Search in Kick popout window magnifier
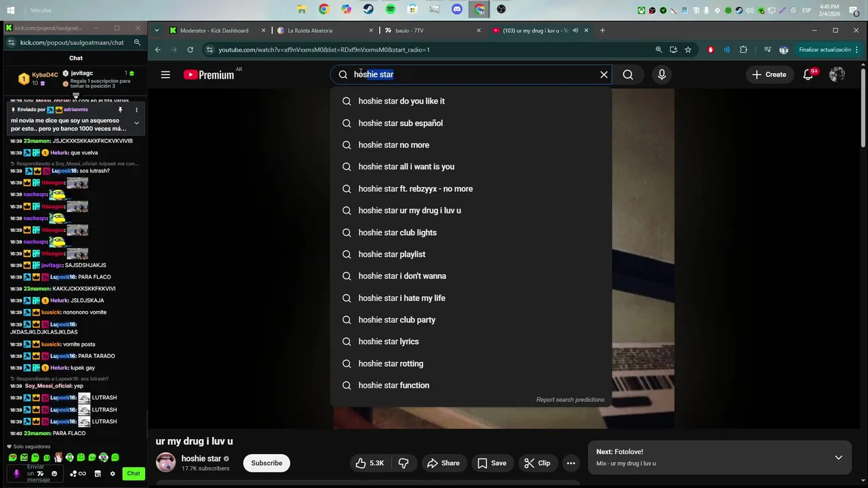The image size is (868, 488). coord(137,42)
